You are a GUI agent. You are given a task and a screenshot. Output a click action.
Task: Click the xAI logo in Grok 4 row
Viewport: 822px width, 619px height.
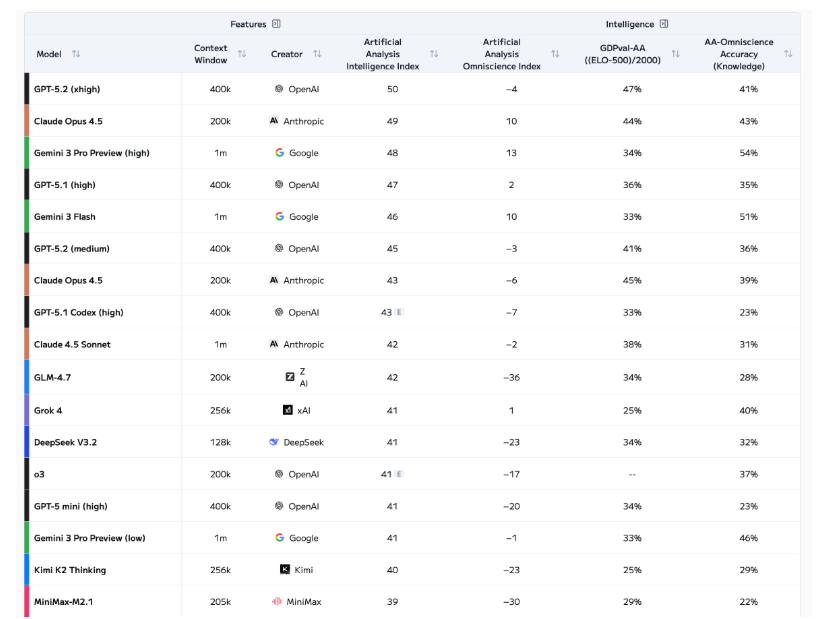(288, 410)
